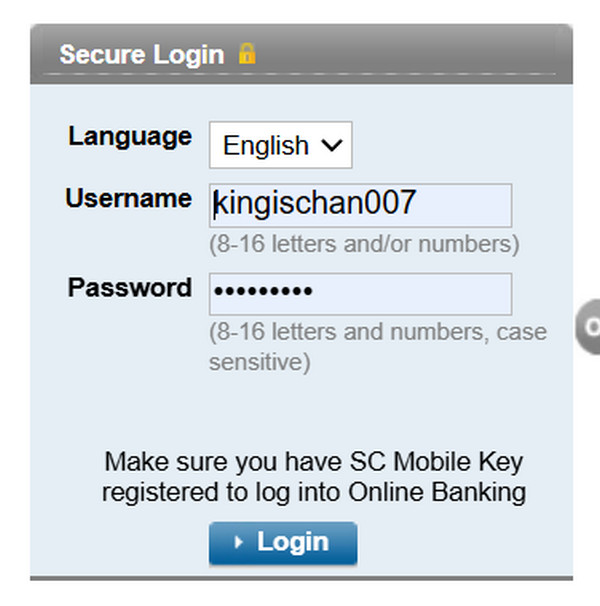Click the Language label
The height and width of the screenshot is (606, 600).
coord(130,136)
